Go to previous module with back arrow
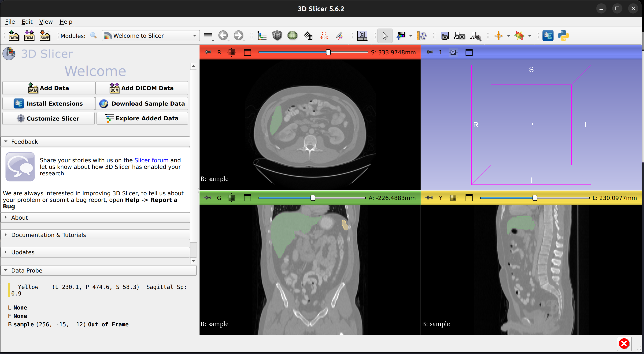Image resolution: width=644 pixels, height=354 pixels. [x=223, y=36]
